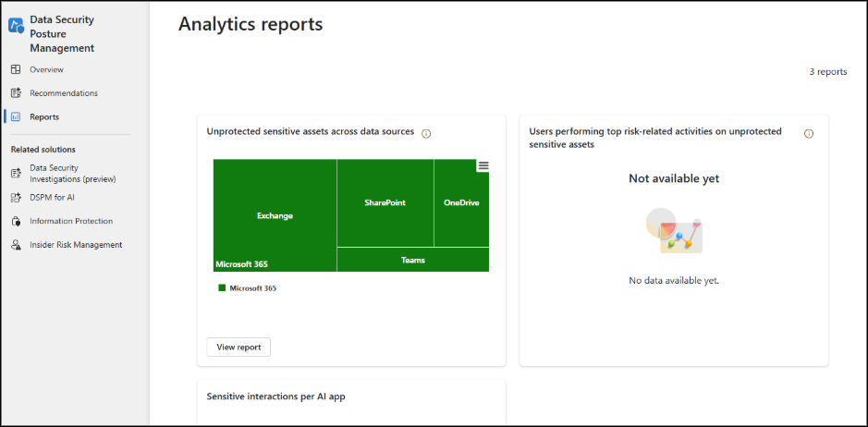Screen dimensions: 868x427
Task: Click the DSPM for AI icon
Action: point(16,197)
